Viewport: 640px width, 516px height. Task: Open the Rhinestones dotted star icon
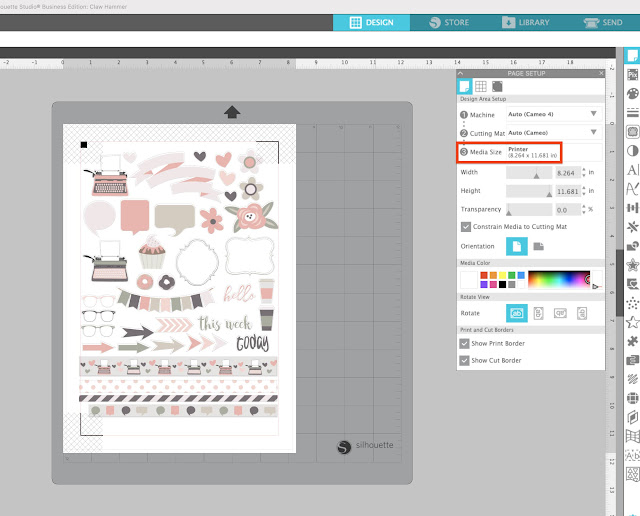(x=632, y=303)
